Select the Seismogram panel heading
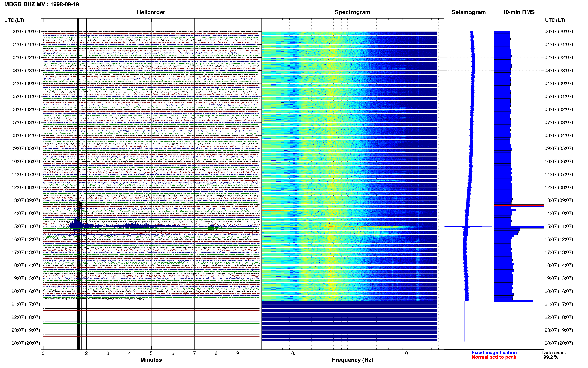This screenshot has height=368, width=588. point(468,12)
